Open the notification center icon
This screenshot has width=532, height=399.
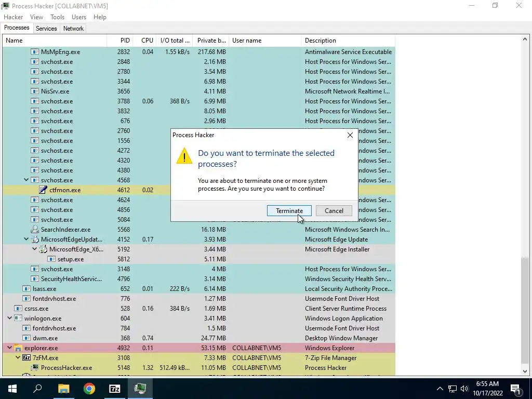[x=516, y=389]
